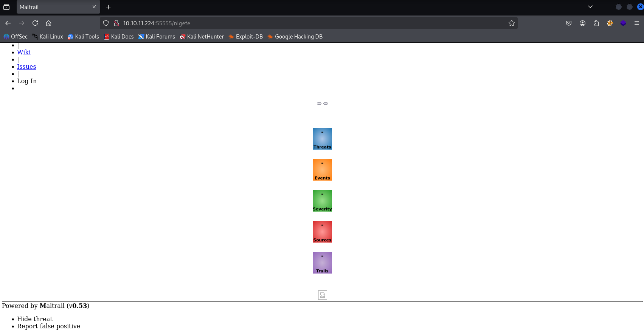Screen dimensions: 644x334
Task: Open the extensions puzzle icon
Action: [596, 23]
